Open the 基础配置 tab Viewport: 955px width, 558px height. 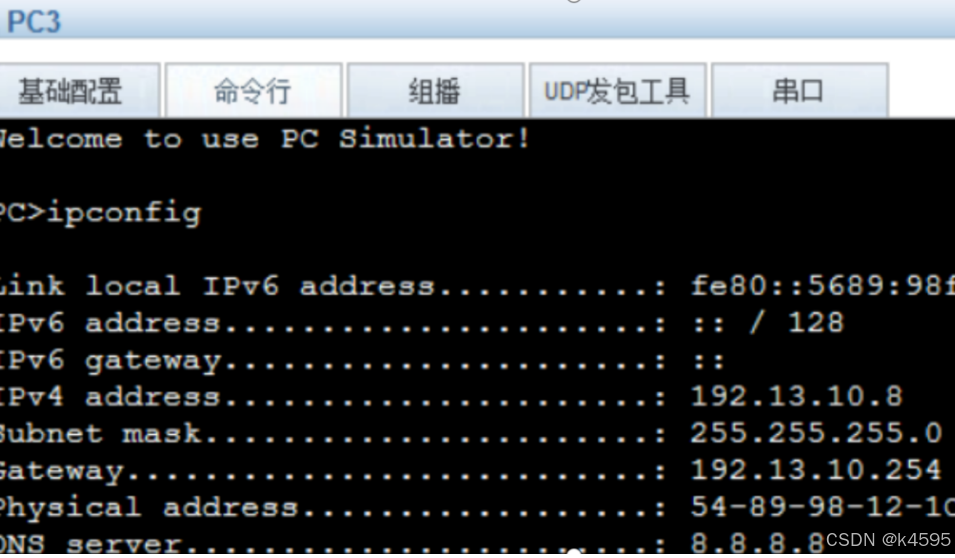[x=79, y=91]
